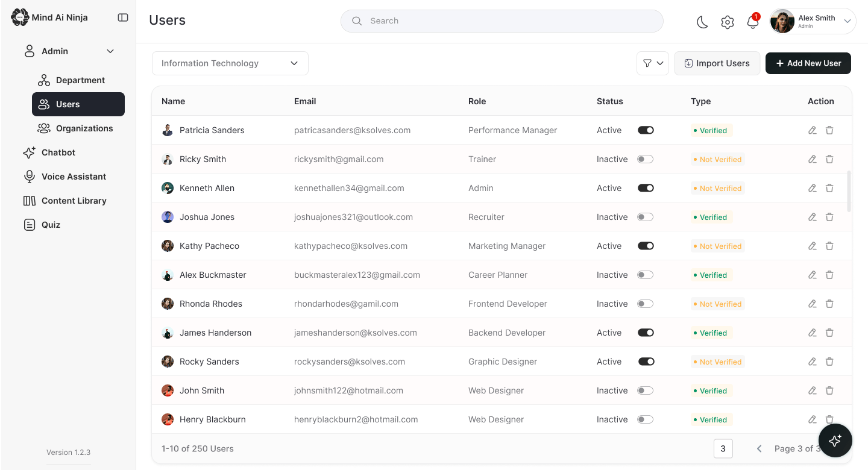Delete Alex Buckmaster user
Viewport: 868px width, 470px height.
click(829, 275)
